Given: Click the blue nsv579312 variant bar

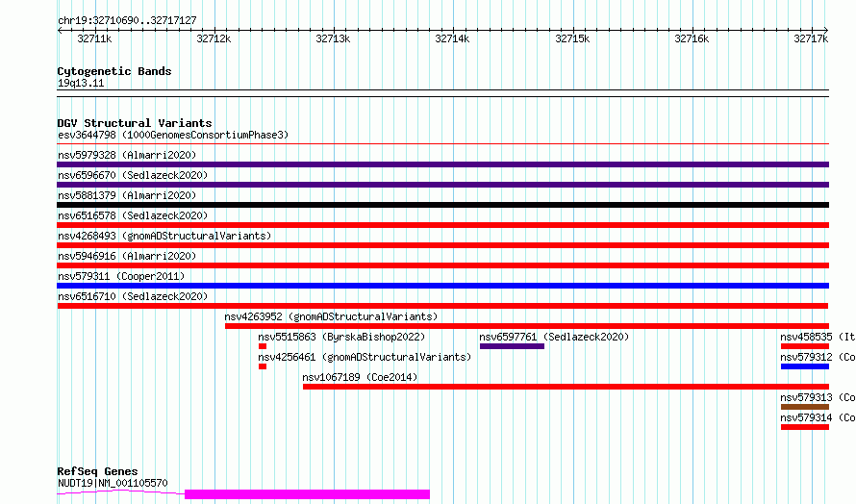Looking at the screenshot, I should point(805,366).
